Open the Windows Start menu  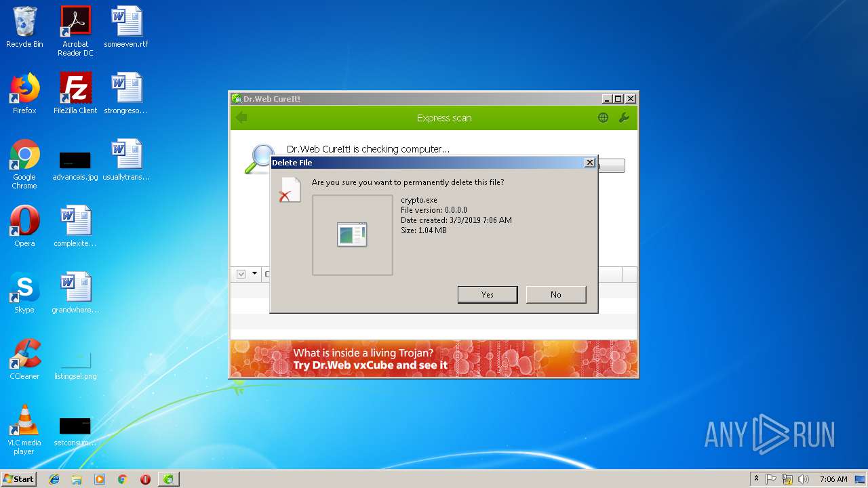point(19,479)
